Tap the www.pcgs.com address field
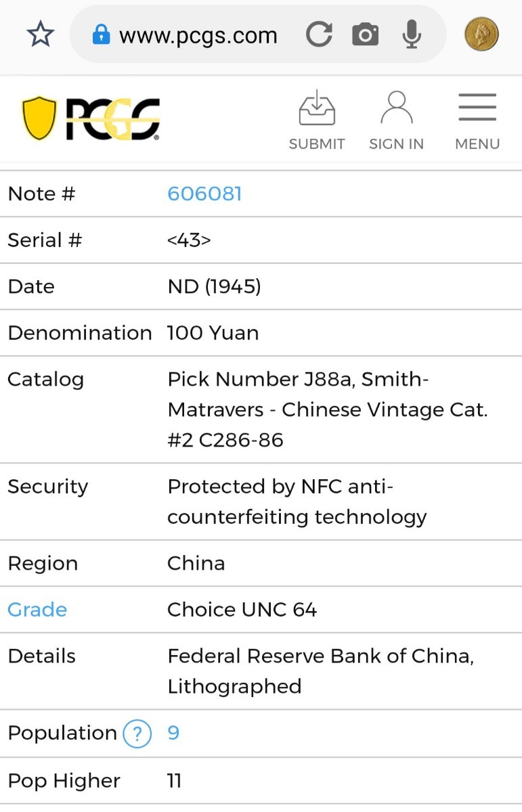This screenshot has width=522, height=812. click(x=198, y=35)
